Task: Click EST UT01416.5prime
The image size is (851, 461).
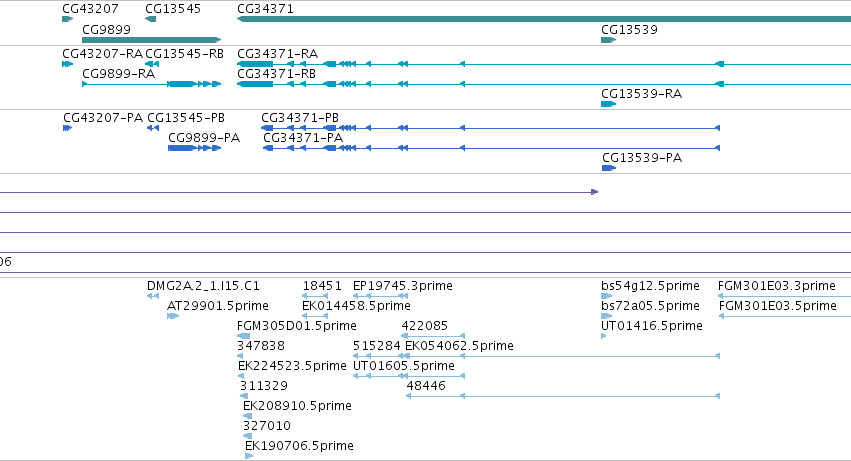Action: tap(651, 326)
